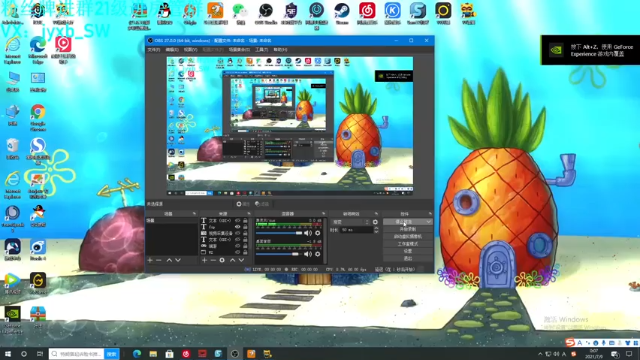Add a new source with the plus icon

[x=204, y=260]
